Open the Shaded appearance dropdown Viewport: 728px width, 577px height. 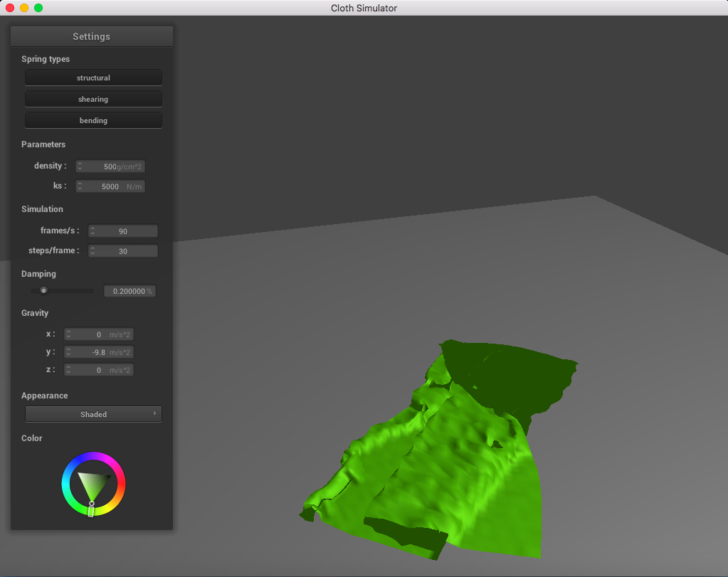(93, 414)
